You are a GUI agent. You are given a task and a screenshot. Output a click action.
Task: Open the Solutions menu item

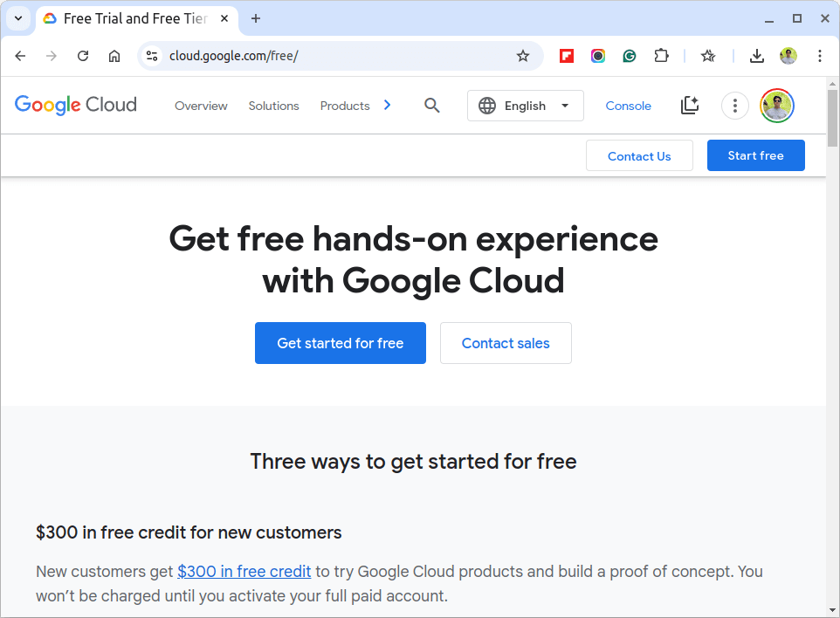(x=273, y=106)
